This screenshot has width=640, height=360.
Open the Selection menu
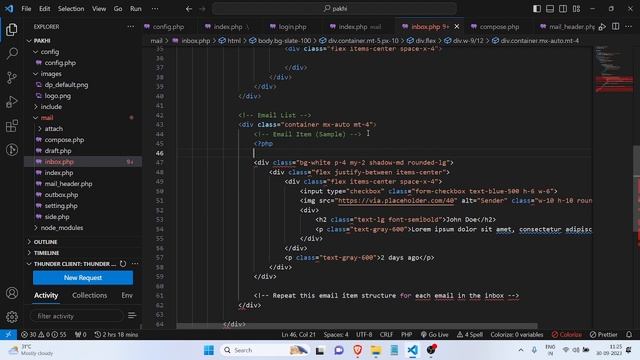71,9
